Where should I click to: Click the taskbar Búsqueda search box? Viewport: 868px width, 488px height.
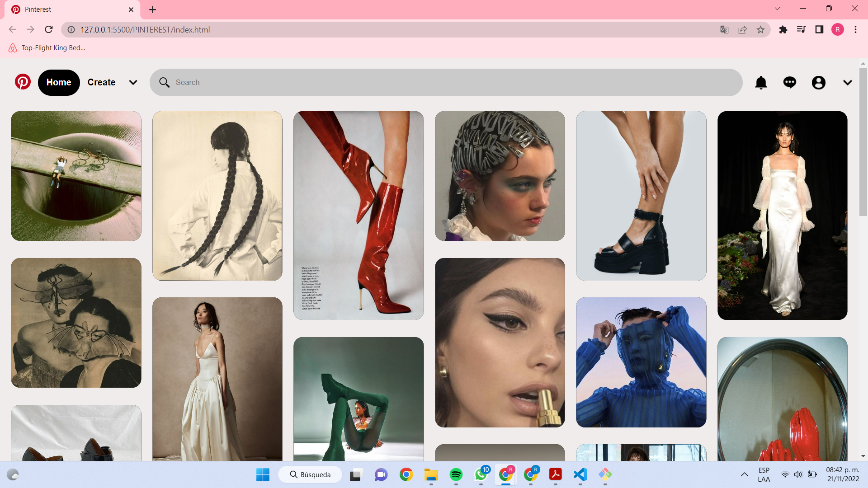(x=310, y=474)
